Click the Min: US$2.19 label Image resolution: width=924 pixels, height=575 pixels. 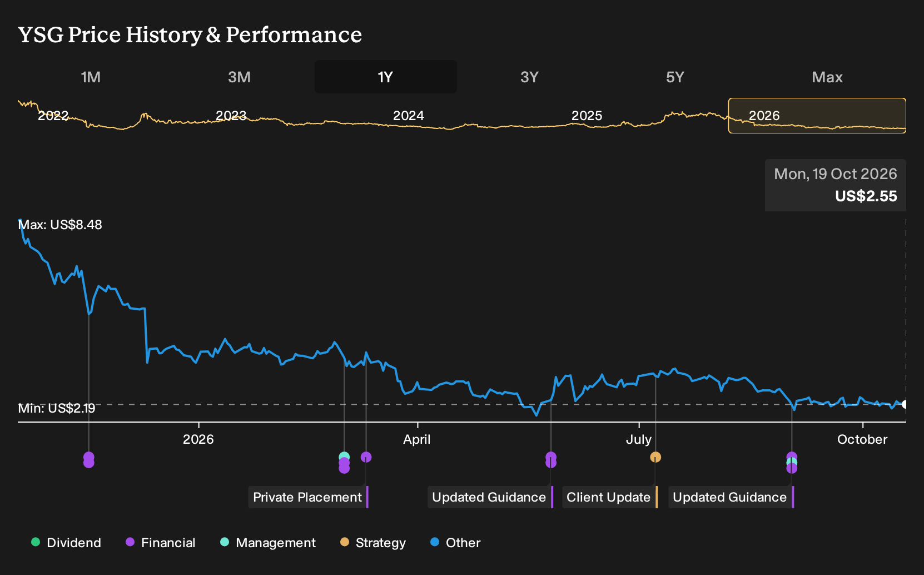point(57,408)
